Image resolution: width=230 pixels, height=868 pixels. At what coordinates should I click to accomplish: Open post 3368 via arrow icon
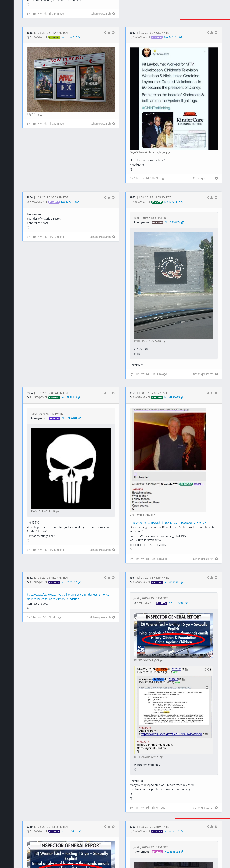point(113,33)
